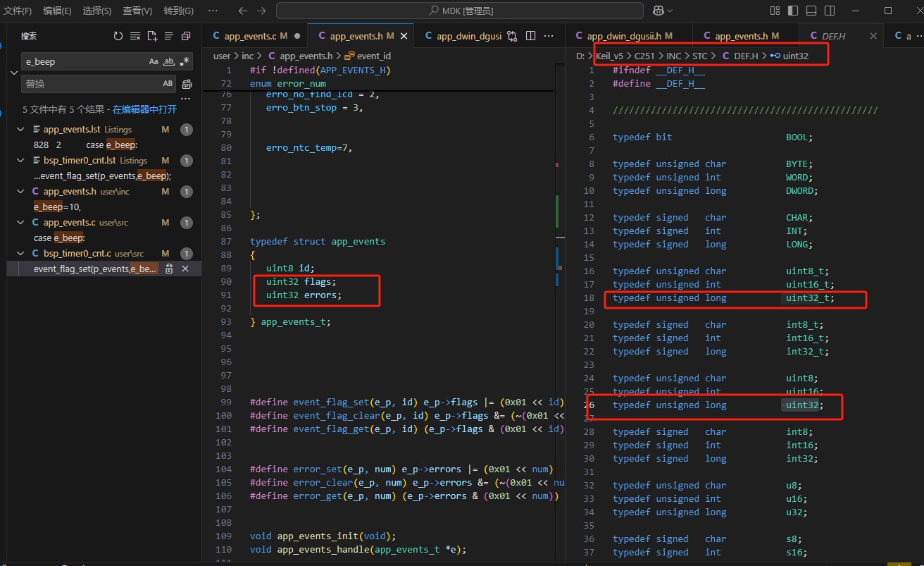Collapse the replace field with chevron toggle

pos(13,73)
